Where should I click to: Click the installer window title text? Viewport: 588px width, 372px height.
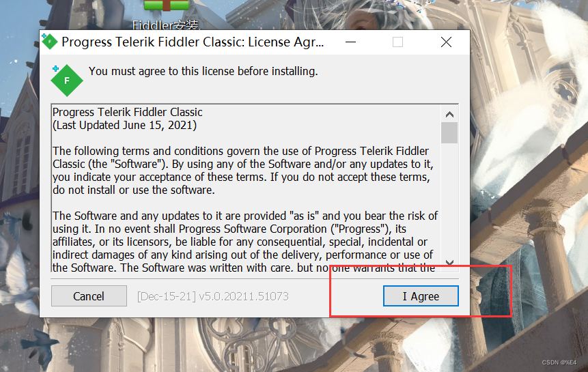(193, 42)
